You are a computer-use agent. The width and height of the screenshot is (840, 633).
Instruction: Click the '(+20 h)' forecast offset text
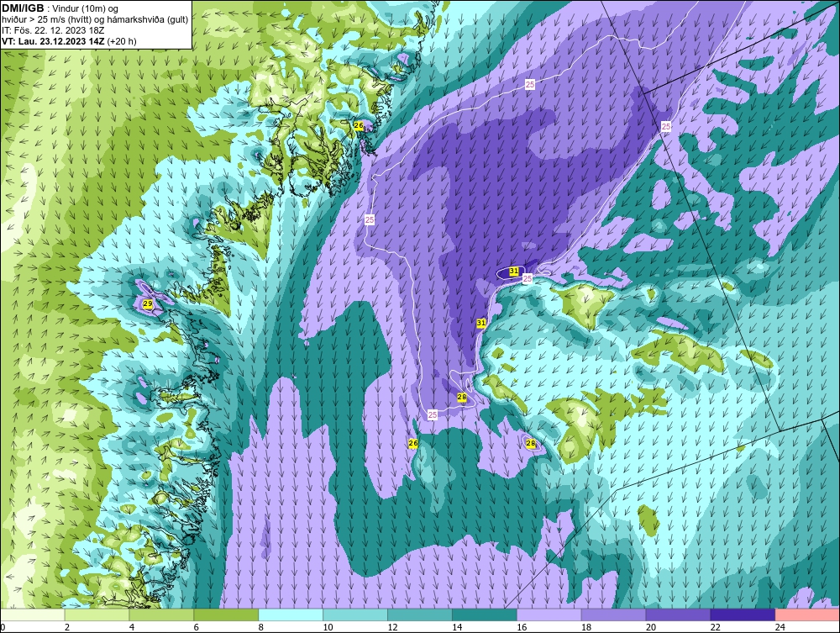[122, 41]
